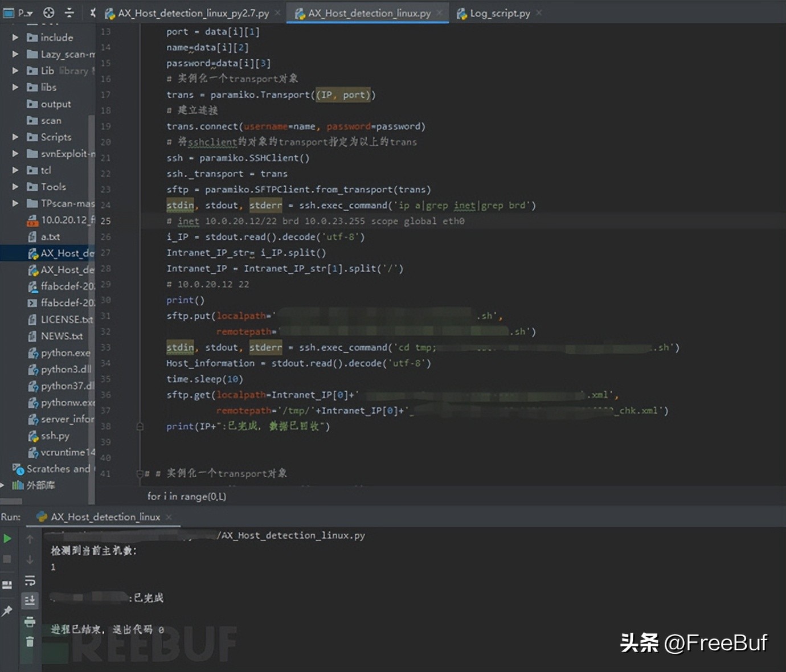The width and height of the screenshot is (786, 672).
Task: Click the up arrow in the Run panel
Action: coord(30,539)
